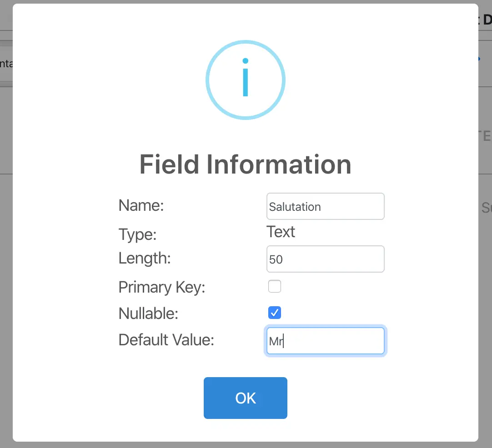The height and width of the screenshot is (448, 492).
Task: Enable the Primary Key checkbox
Action: pyautogui.click(x=275, y=286)
